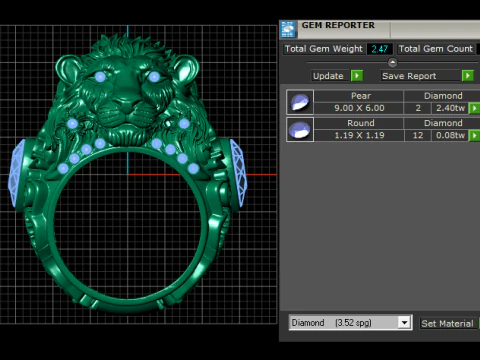The width and height of the screenshot is (480, 360).
Task: Select the lion's left eye gem in viewport
Action: click(100, 77)
